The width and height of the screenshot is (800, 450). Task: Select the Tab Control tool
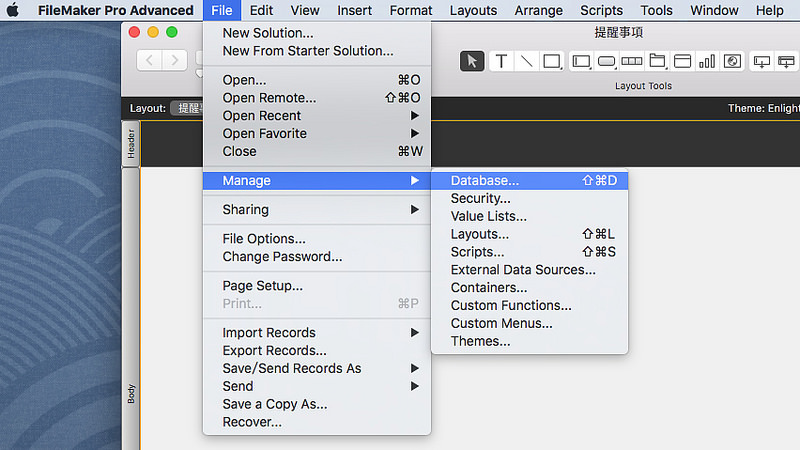(x=657, y=61)
